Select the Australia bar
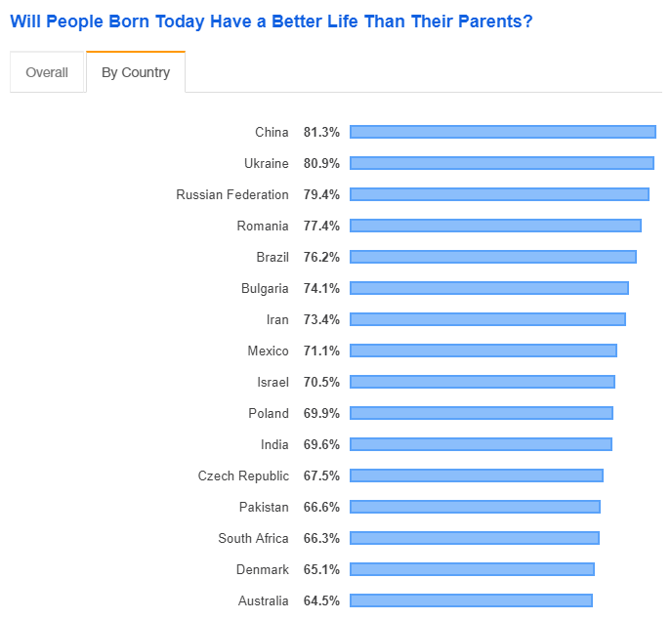Viewport: 672px width, 620px height. 472,601
